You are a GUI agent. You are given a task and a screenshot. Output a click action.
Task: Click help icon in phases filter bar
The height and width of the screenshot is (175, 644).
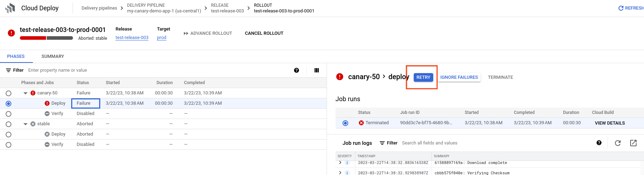pos(296,70)
